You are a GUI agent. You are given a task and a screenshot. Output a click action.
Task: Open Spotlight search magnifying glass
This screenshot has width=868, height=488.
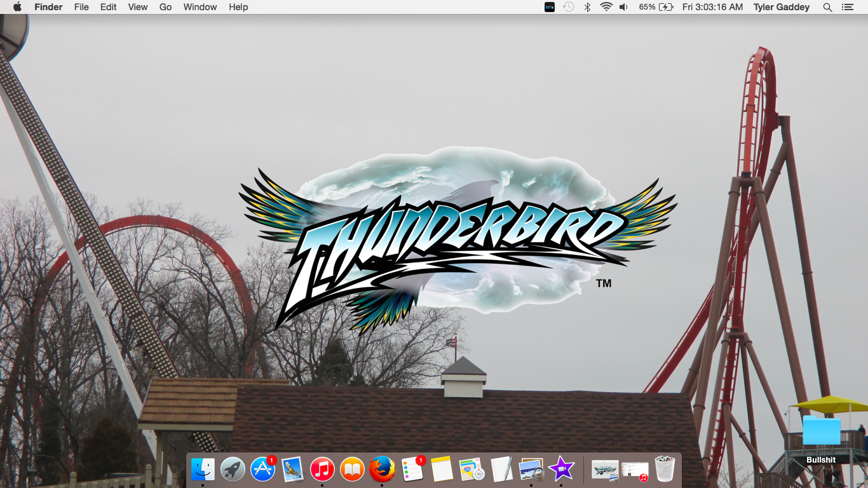[x=827, y=7]
